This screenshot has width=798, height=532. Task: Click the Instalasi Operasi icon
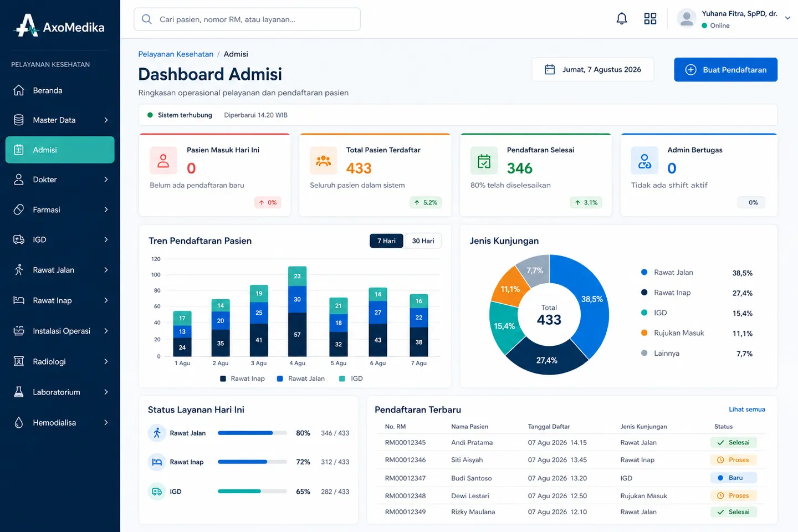19,331
